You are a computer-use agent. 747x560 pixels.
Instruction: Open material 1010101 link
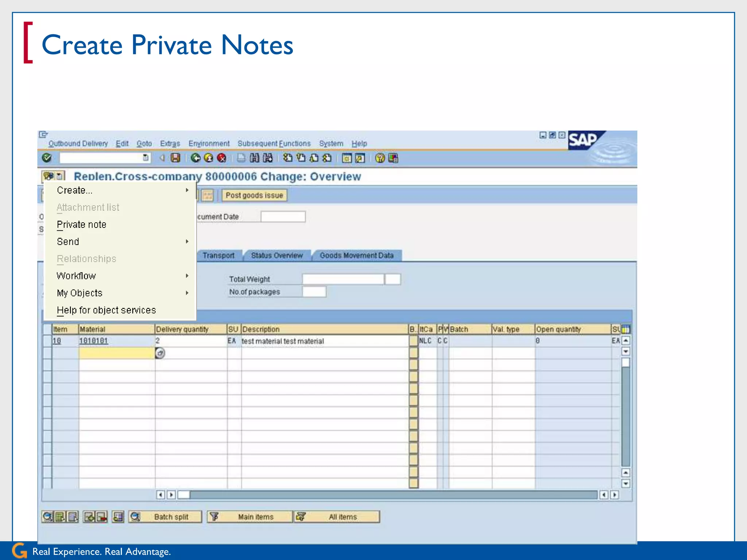93,341
